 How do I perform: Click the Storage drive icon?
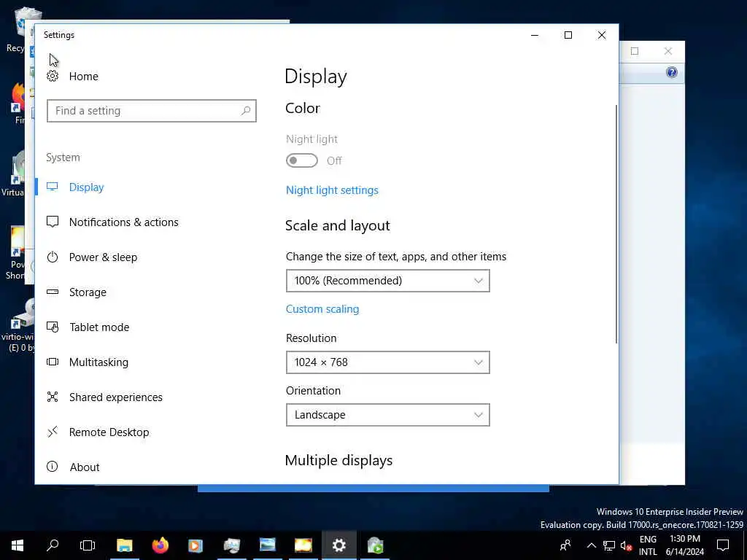pyautogui.click(x=53, y=292)
